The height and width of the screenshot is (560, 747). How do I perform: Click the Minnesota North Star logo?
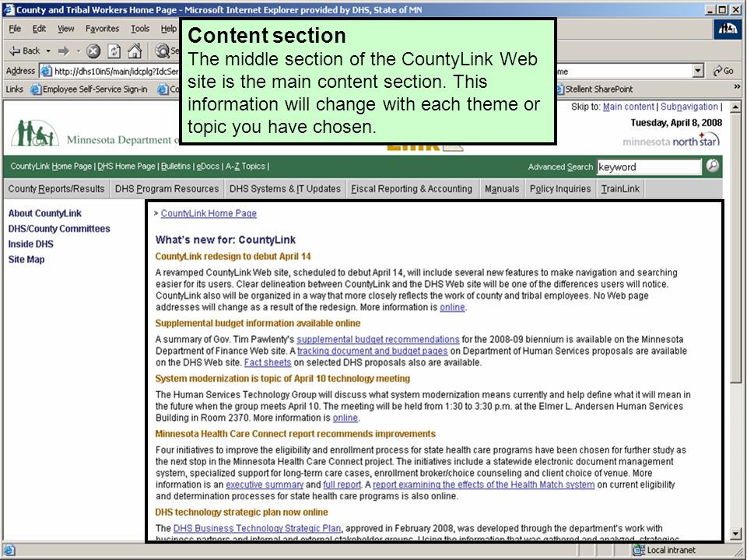(x=672, y=141)
